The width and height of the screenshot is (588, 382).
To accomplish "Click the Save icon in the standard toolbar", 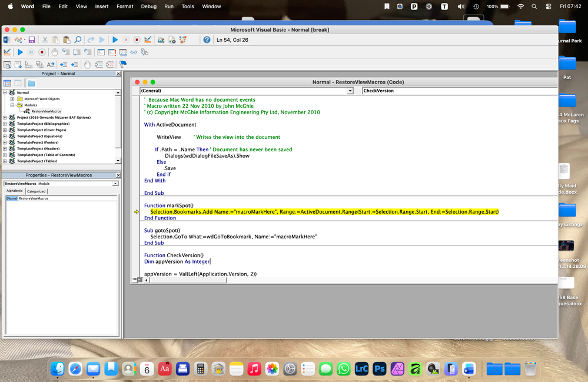I will tap(32, 40).
